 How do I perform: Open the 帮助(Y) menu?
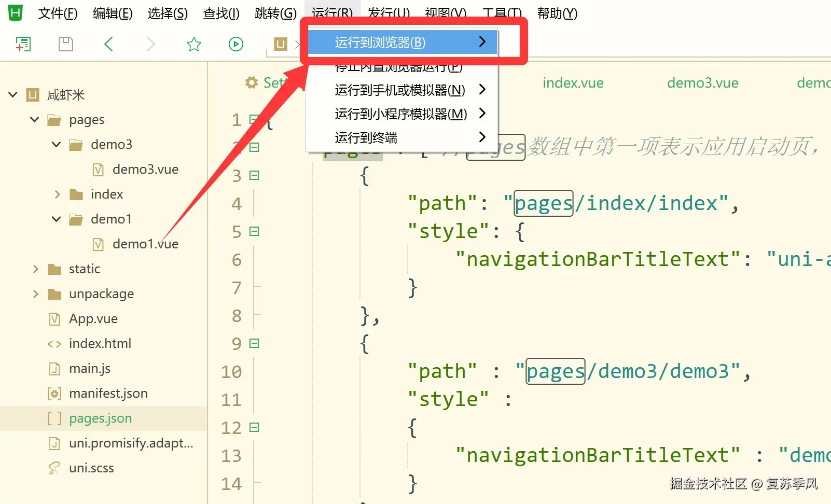click(557, 13)
